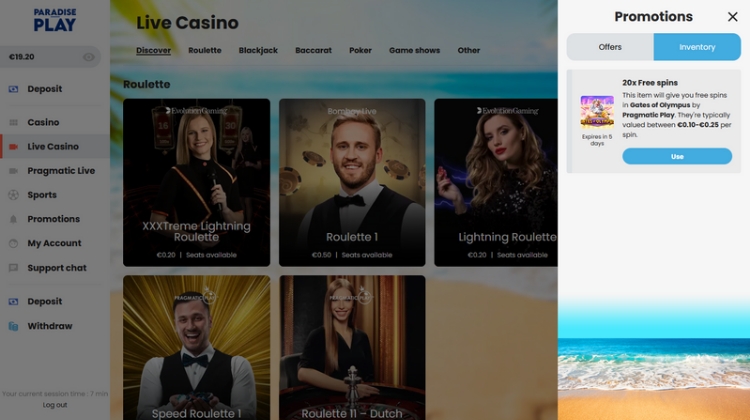Log out of the session
The image size is (750, 420).
pos(55,405)
